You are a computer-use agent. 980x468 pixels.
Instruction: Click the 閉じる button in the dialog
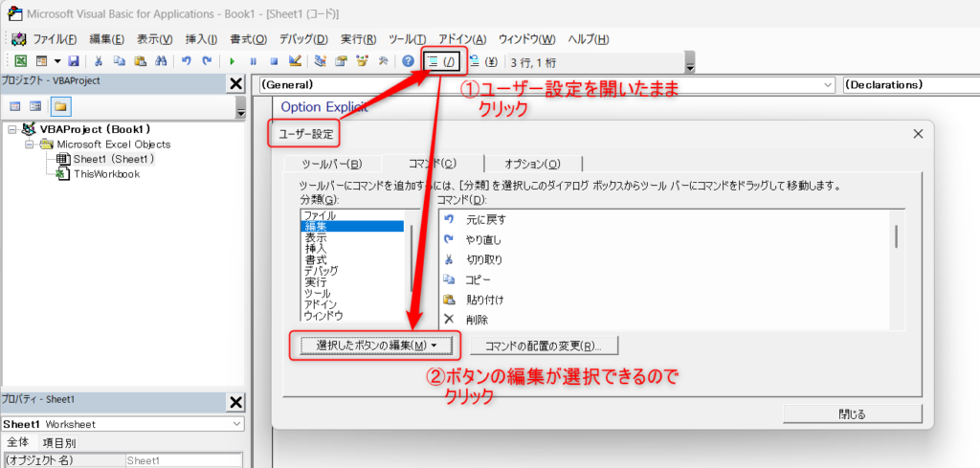click(x=853, y=413)
